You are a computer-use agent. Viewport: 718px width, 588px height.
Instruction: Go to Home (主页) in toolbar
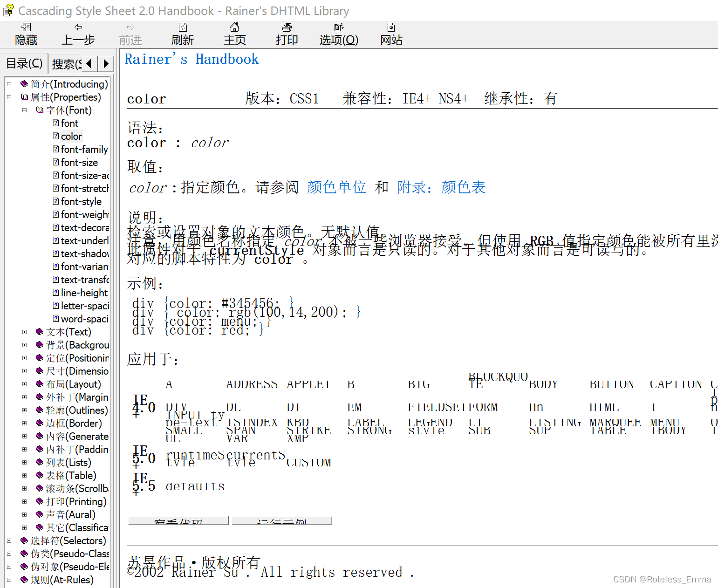pos(235,34)
